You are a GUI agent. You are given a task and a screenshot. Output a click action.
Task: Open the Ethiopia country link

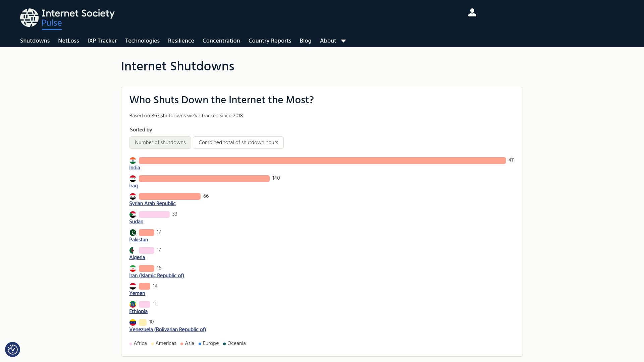[x=139, y=311]
